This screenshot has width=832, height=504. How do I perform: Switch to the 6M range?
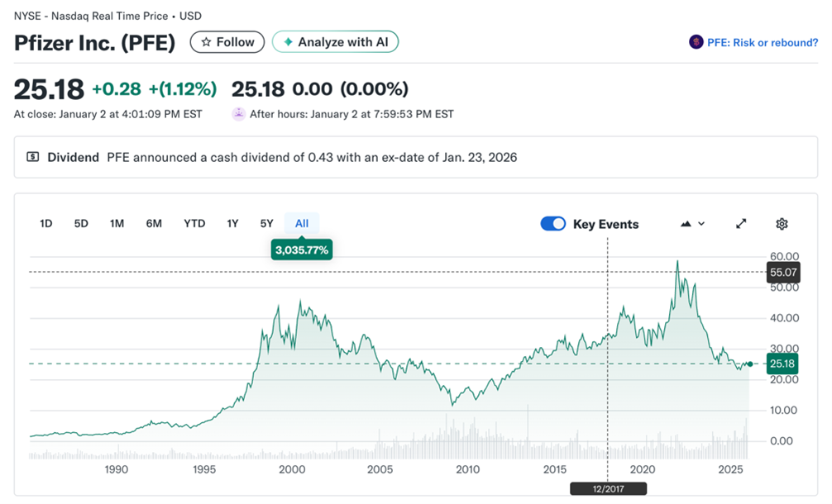(154, 223)
